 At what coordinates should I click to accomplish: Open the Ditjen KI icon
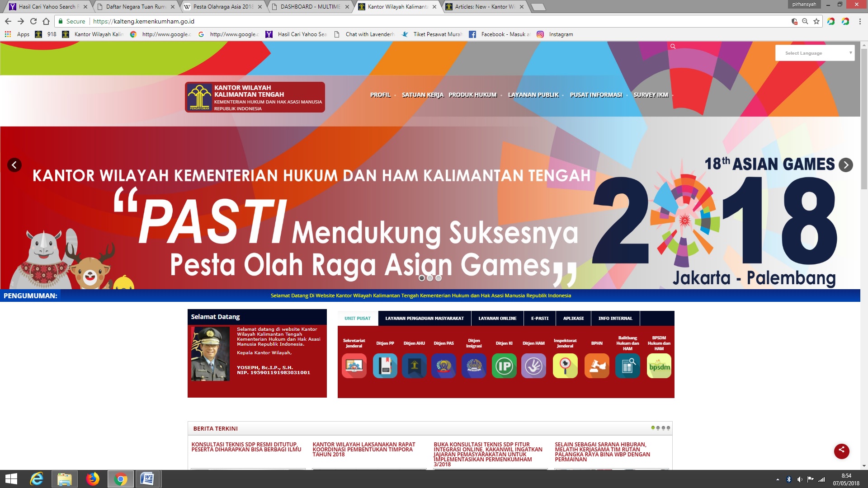[504, 366]
